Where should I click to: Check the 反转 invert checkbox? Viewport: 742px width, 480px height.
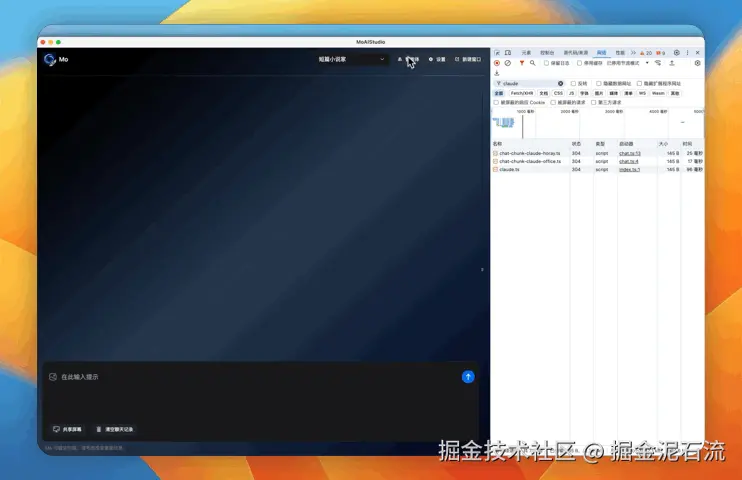coord(573,83)
